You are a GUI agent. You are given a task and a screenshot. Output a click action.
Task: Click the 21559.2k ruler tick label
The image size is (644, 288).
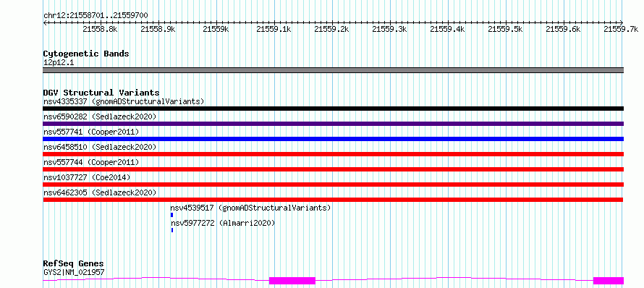(332, 29)
